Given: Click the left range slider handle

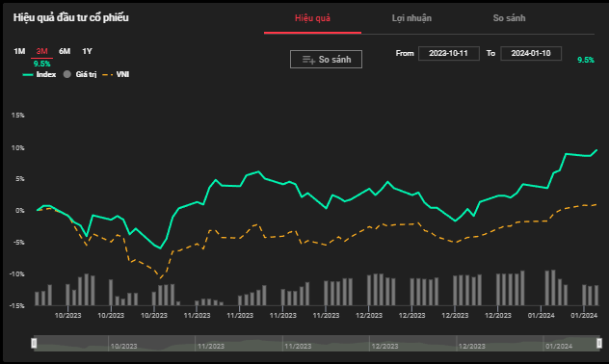Looking at the screenshot, I should 34,343.
